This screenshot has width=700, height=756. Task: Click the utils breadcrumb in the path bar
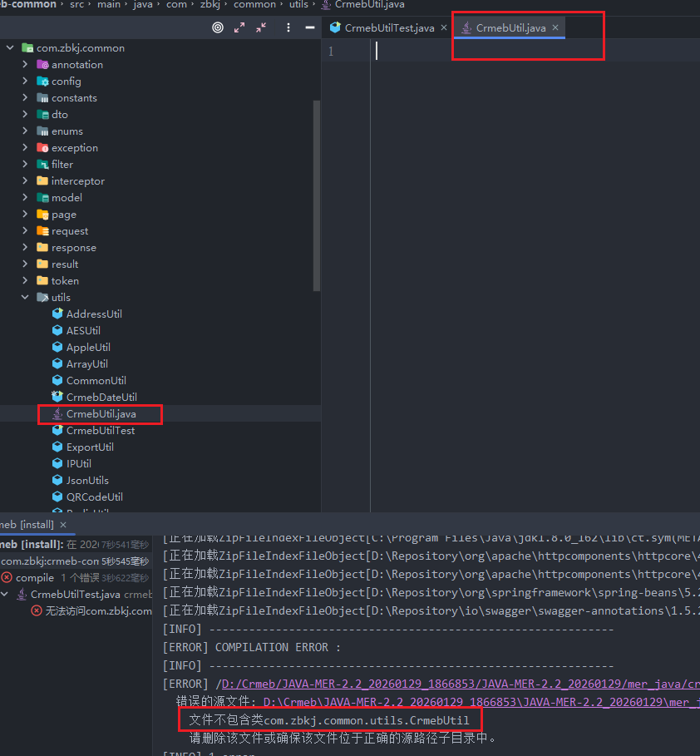pos(298,5)
